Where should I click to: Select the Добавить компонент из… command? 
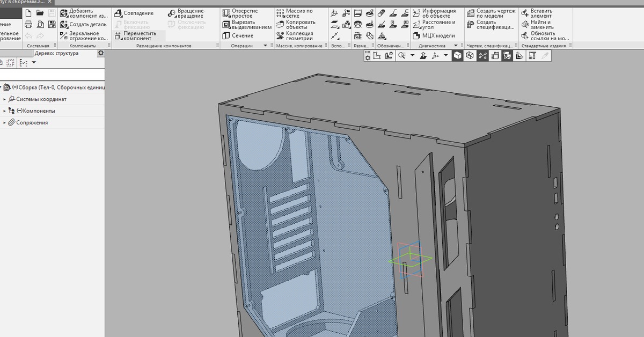point(84,13)
